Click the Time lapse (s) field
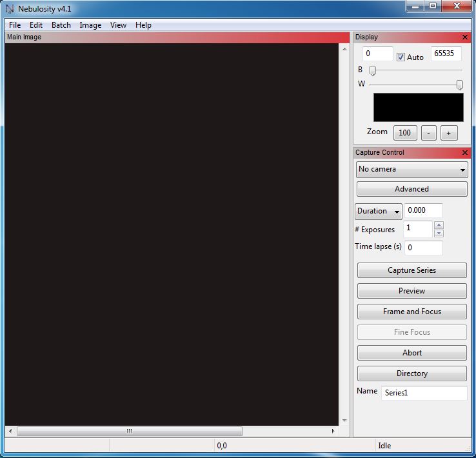 (x=424, y=248)
